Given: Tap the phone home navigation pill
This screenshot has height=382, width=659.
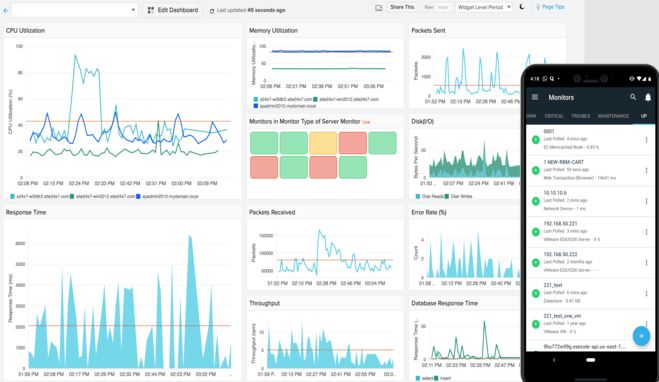Looking at the screenshot, I should coord(590,360).
